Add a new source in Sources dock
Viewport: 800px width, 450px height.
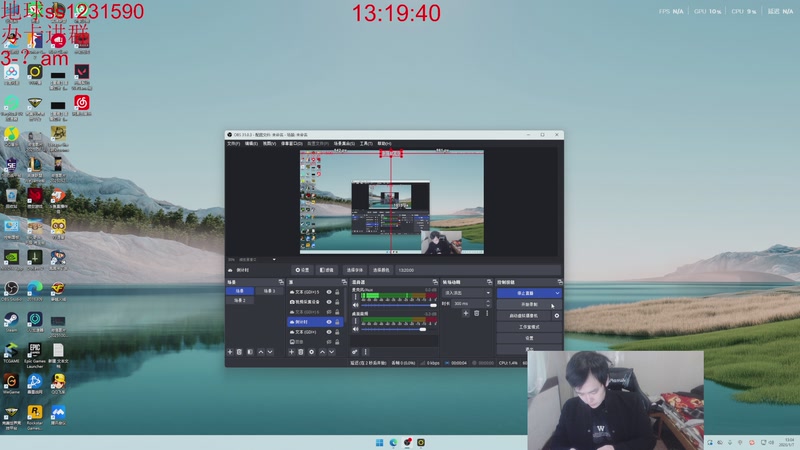[291, 352]
